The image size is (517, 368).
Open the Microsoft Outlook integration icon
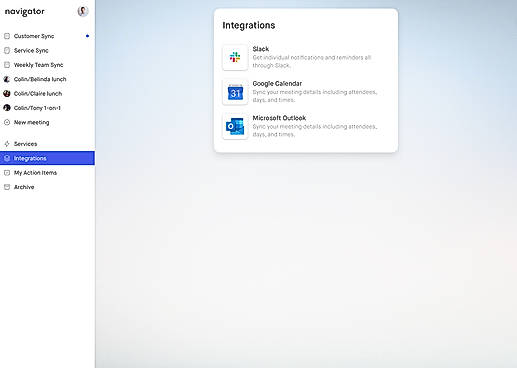click(235, 127)
